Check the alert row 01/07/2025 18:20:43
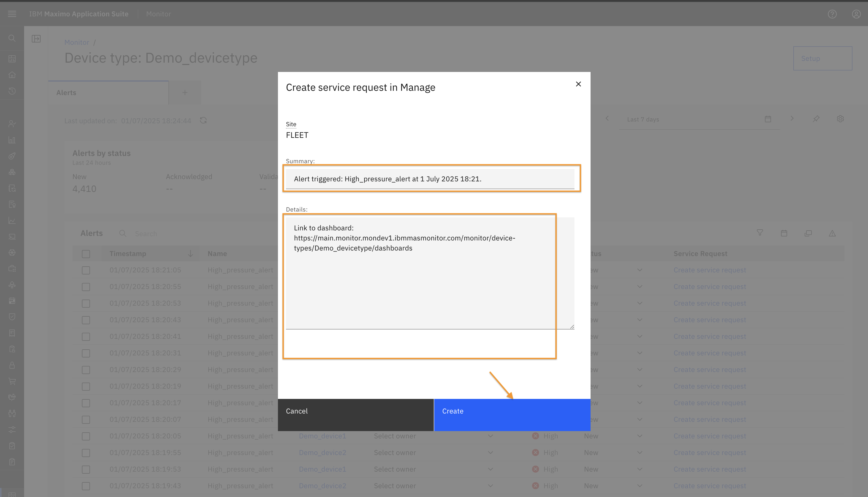868x497 pixels. 86,320
